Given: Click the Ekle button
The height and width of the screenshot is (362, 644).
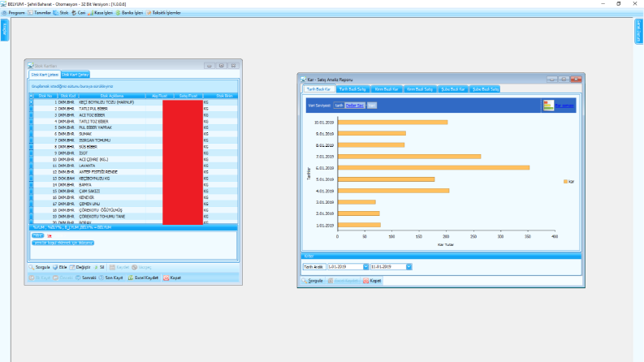Looking at the screenshot, I should (x=60, y=267).
